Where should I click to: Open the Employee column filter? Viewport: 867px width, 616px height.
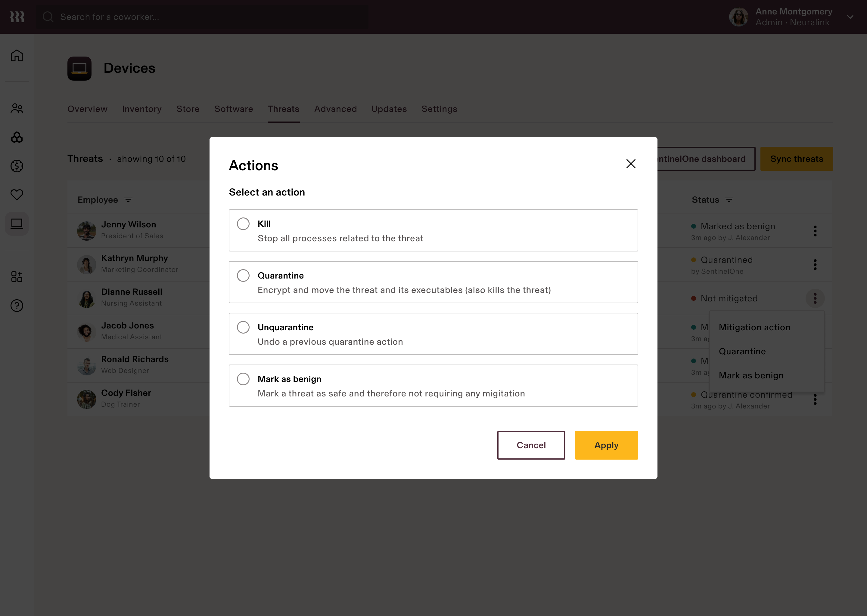click(x=128, y=200)
